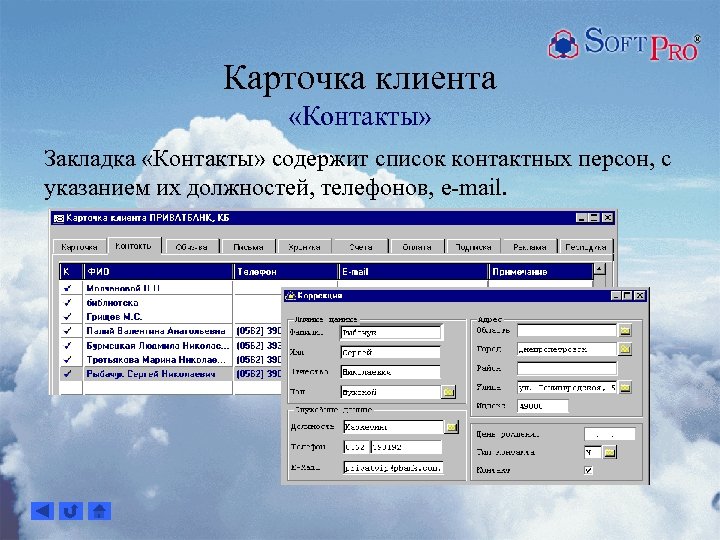Click the Карточка клиента window title icon
The width and height of the screenshot is (720, 540).
tap(59, 218)
